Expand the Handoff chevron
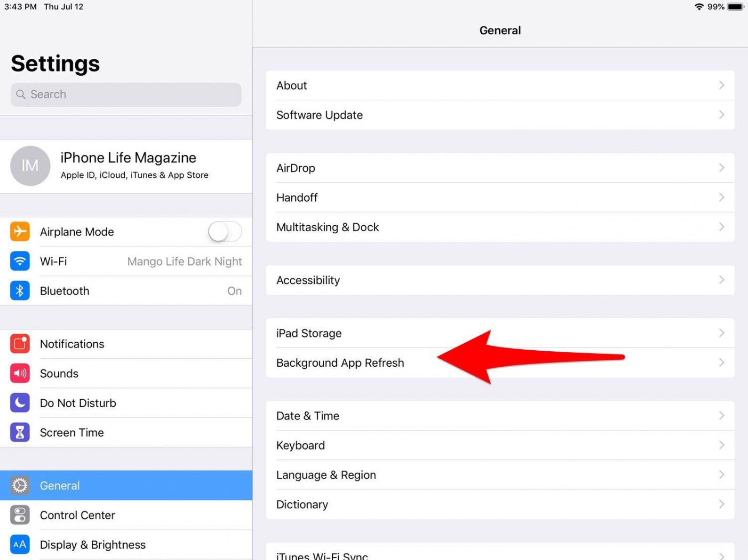 pyautogui.click(x=721, y=197)
